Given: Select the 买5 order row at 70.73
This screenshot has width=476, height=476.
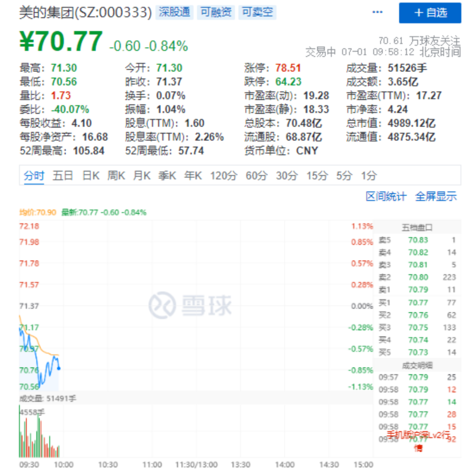Looking at the screenshot, I should point(417,352).
